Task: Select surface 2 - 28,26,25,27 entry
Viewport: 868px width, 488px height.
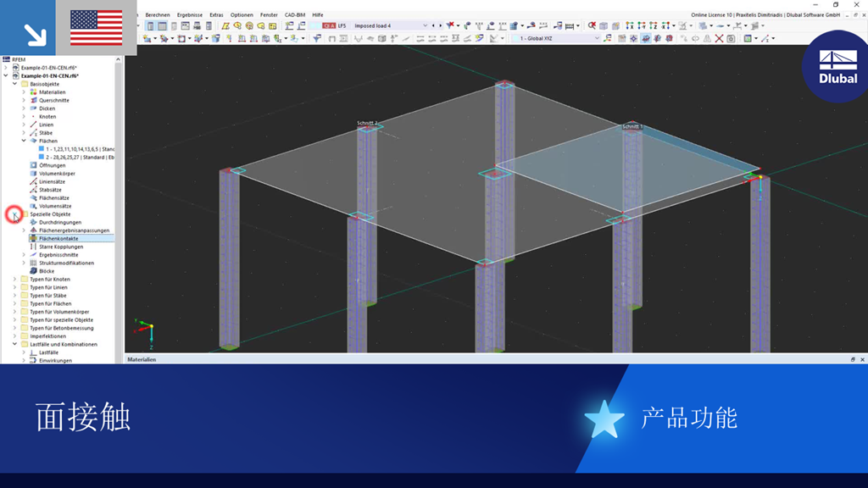Action: (x=80, y=157)
